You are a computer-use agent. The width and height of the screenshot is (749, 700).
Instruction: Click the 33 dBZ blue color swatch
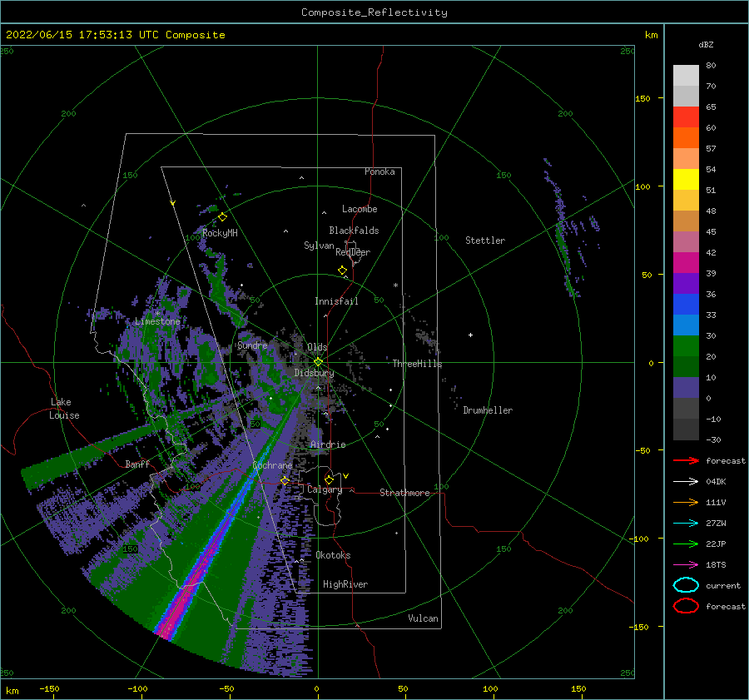(686, 325)
